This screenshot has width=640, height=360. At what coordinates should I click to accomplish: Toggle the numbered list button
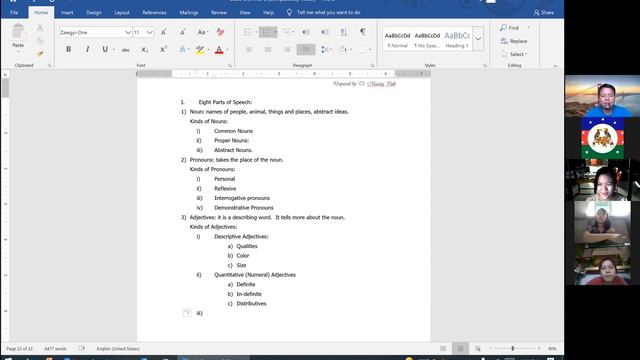265,32
